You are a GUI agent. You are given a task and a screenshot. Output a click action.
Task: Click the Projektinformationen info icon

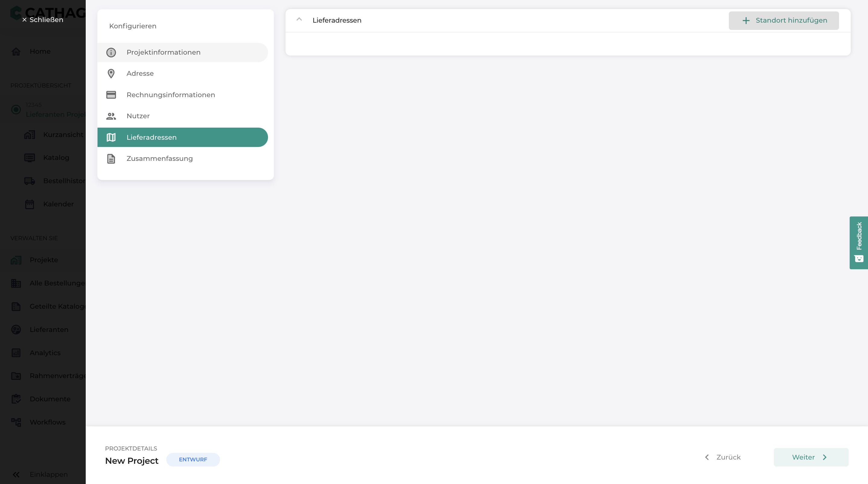pyautogui.click(x=111, y=53)
